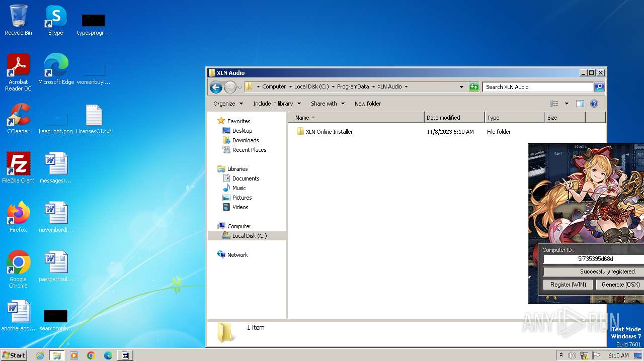Image resolution: width=644 pixels, height=362 pixels.
Task: Click the volume speaker tray icon
Action: point(572,355)
